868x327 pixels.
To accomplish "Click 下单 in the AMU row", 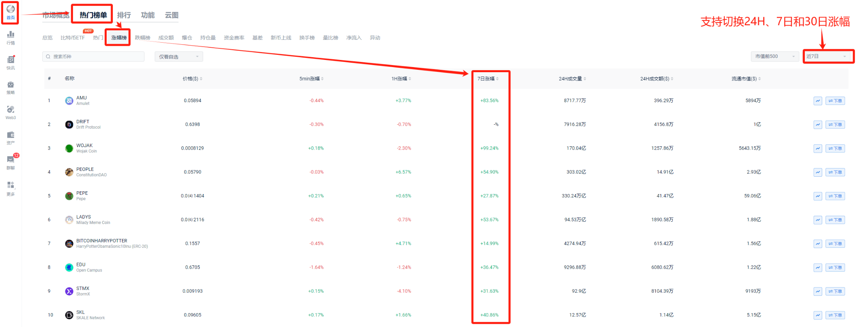I will tap(835, 101).
